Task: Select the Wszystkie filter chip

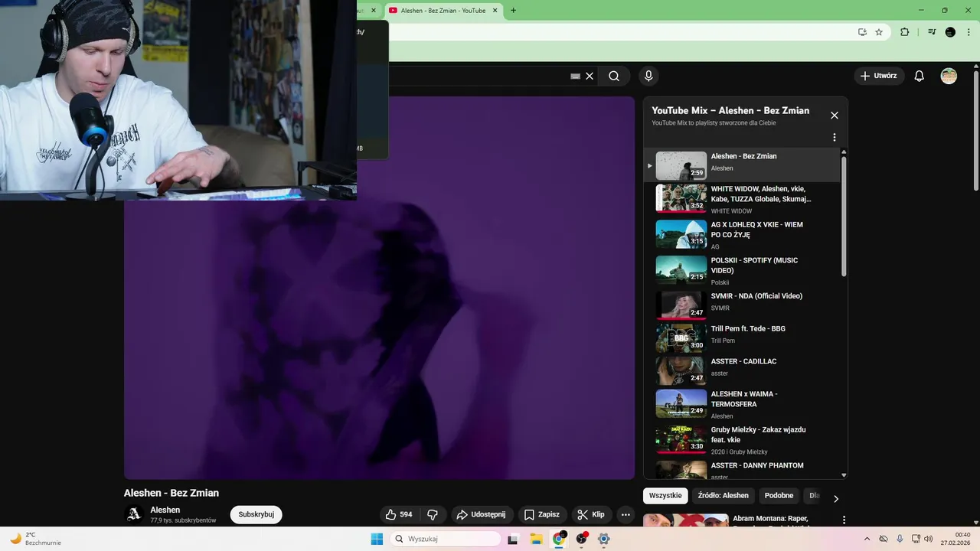Action: click(x=665, y=495)
